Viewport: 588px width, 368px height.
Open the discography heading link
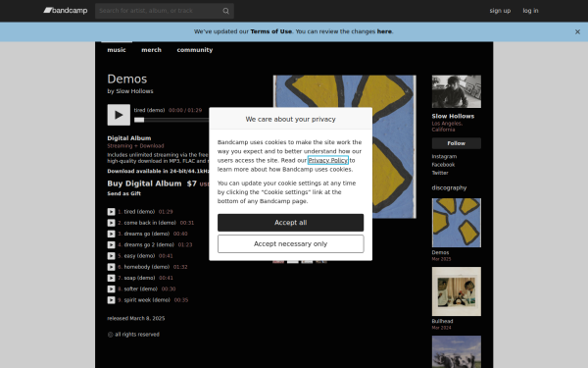(449, 187)
